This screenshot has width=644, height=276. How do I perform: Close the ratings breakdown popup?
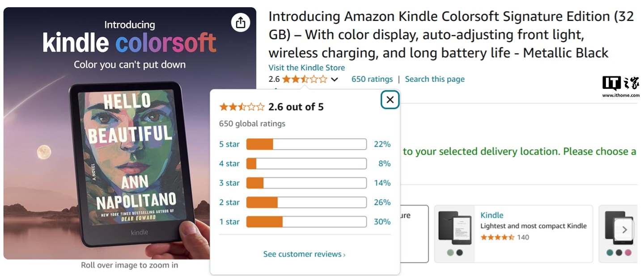click(x=390, y=100)
